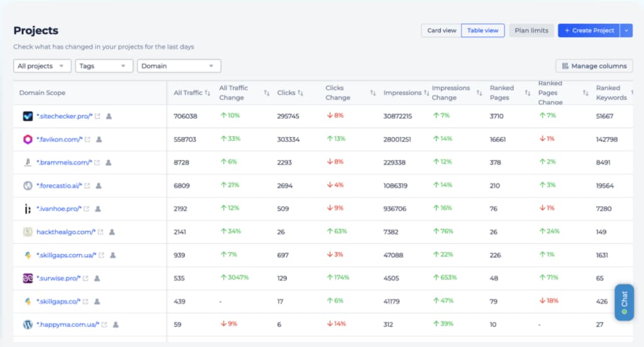Open Manage columns settings

coord(594,66)
